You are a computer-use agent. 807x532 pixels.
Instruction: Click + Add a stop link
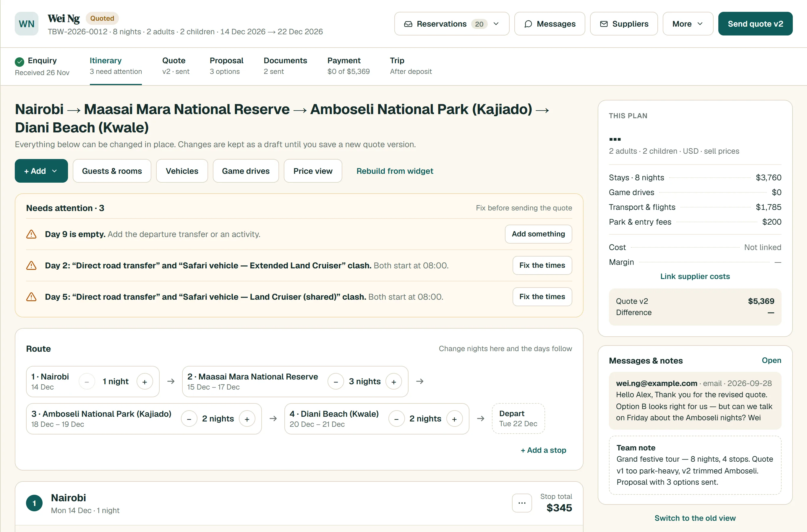coord(543,450)
